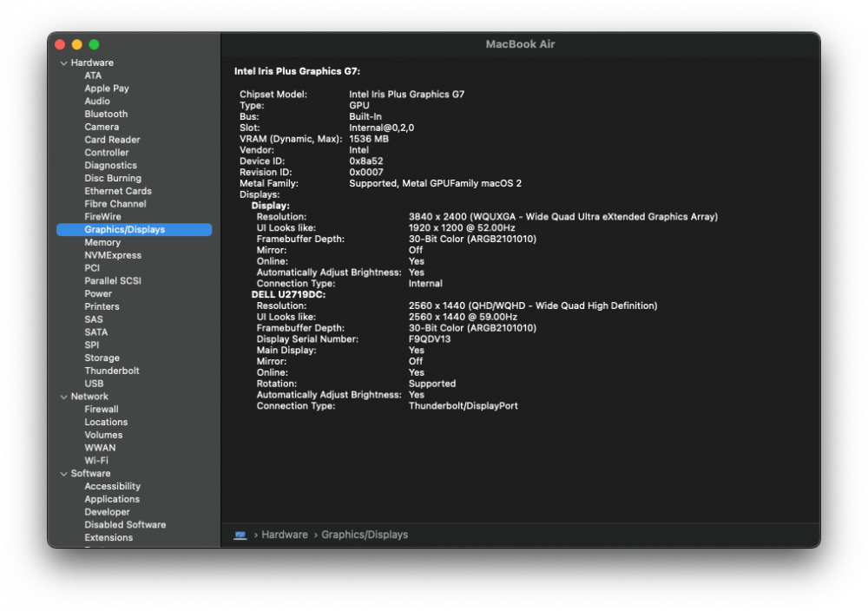
Task: Open the Audio hardware section
Action: click(97, 102)
